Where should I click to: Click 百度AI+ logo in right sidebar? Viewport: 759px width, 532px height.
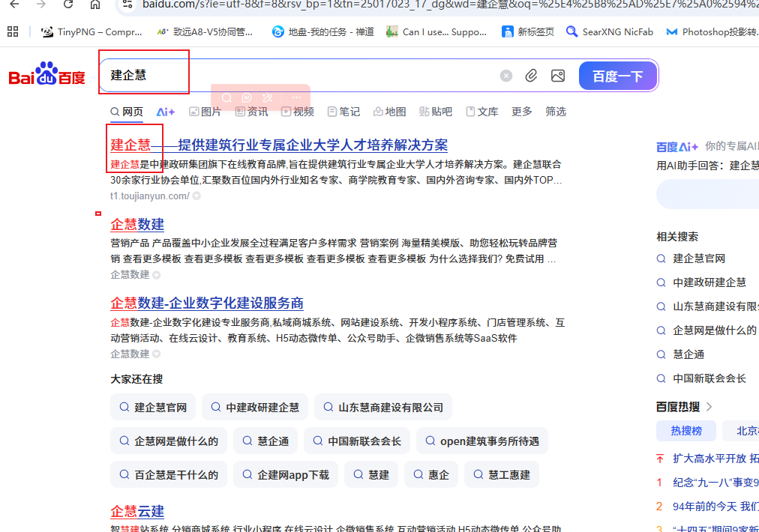[x=677, y=147]
